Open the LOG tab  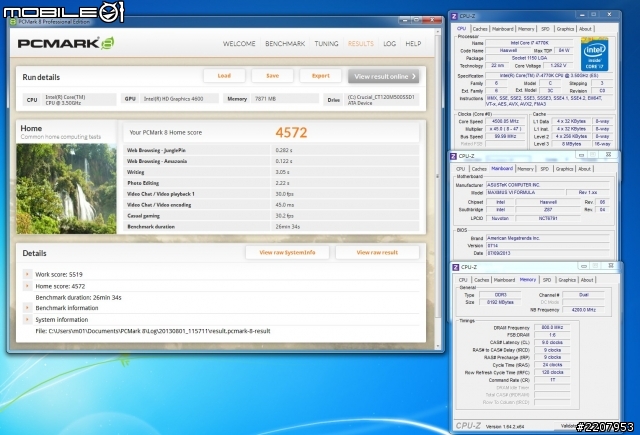tap(389, 44)
